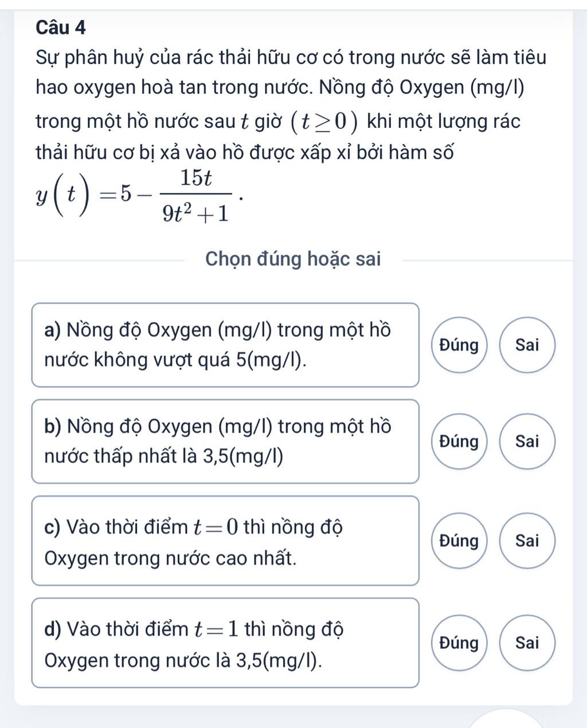Choose Sai for statement b

click(x=527, y=441)
